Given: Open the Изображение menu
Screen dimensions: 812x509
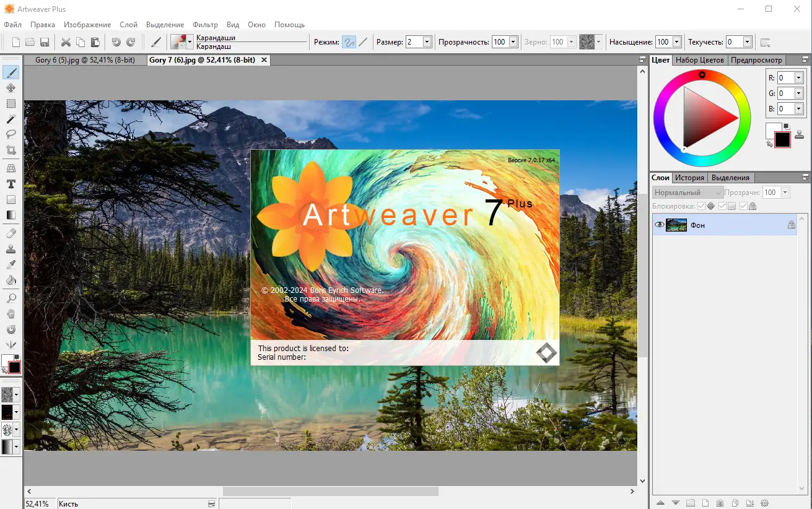Looking at the screenshot, I should [87, 25].
